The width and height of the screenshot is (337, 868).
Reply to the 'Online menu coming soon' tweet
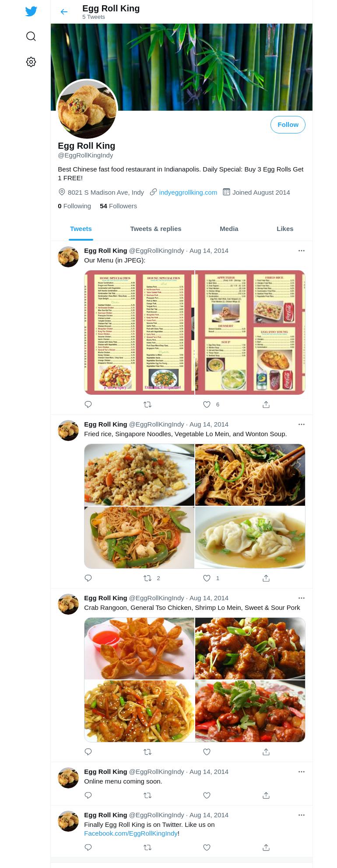pos(88,795)
